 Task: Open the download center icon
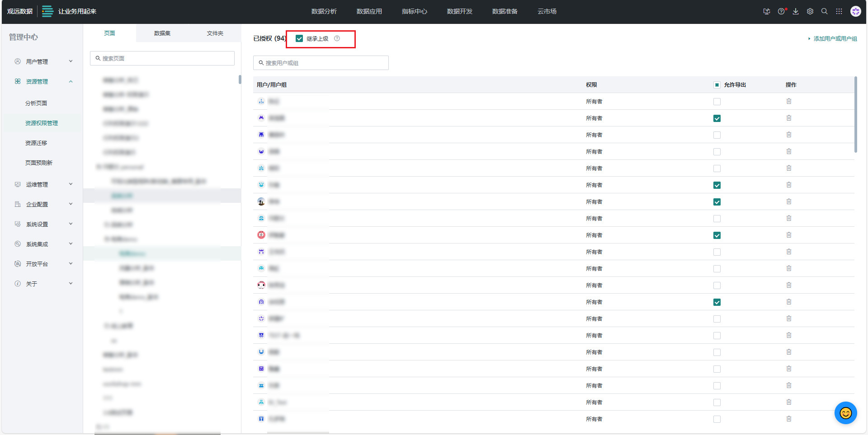coord(796,11)
